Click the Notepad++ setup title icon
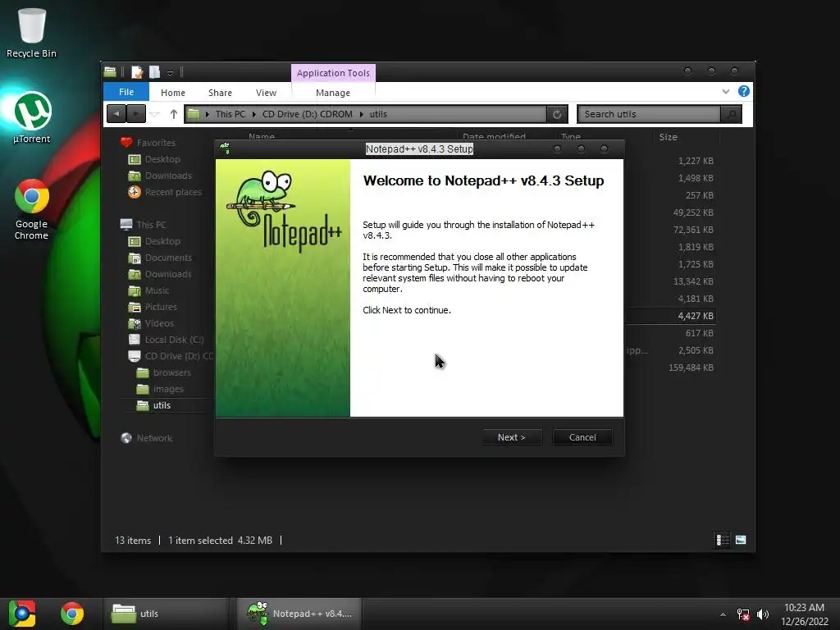 pos(225,148)
